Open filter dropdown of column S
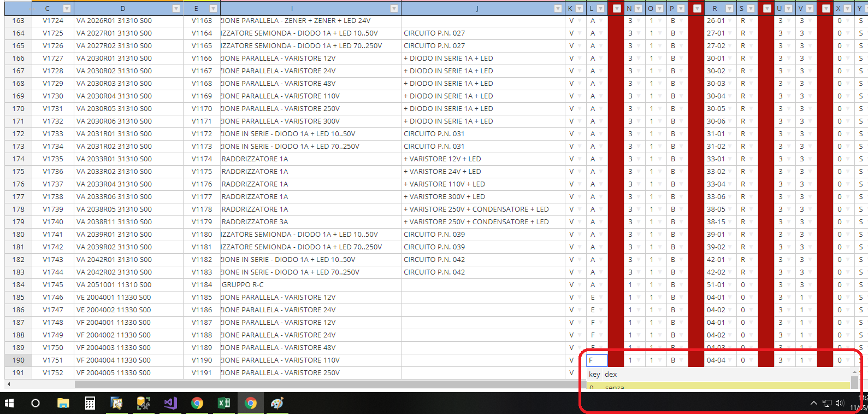This screenshot has height=414, width=868. point(751,8)
